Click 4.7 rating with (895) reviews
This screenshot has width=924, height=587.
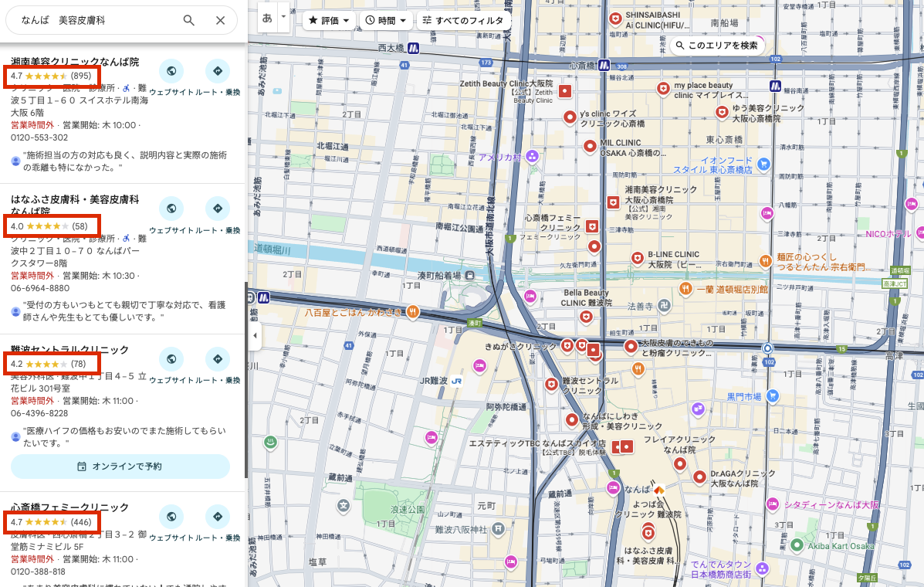click(x=51, y=76)
